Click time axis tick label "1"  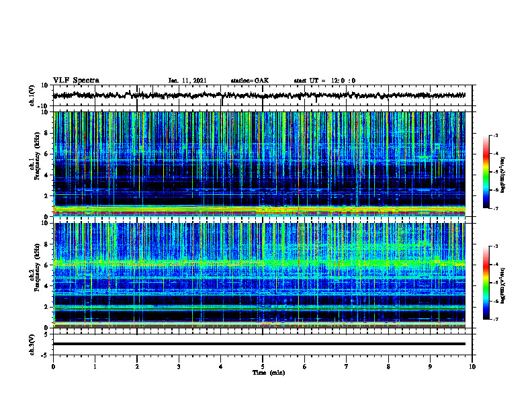[95, 367]
